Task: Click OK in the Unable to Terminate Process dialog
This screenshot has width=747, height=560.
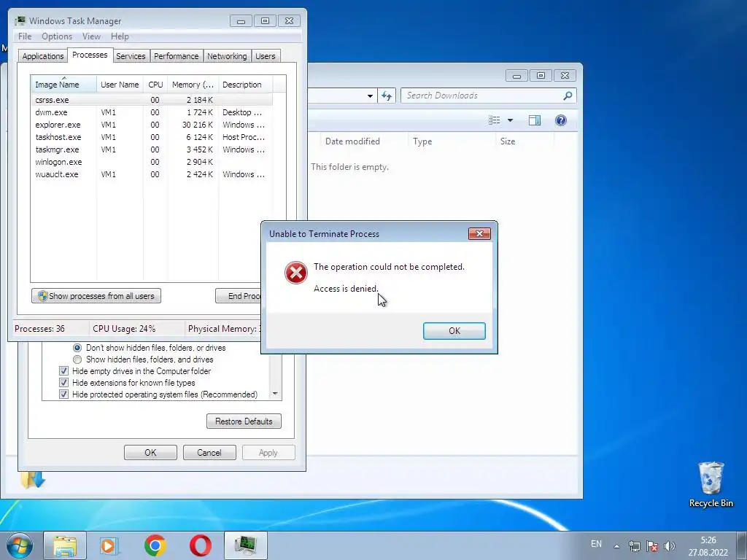Action: (x=454, y=331)
